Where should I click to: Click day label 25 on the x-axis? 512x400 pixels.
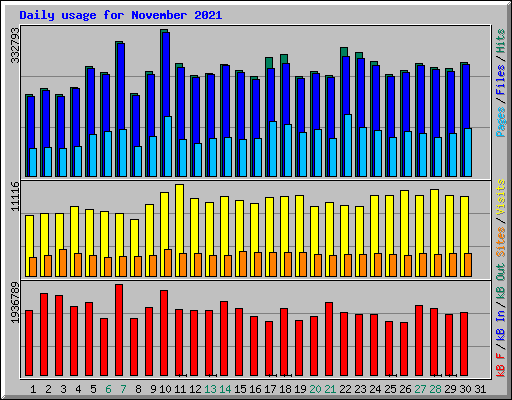coord(390,389)
